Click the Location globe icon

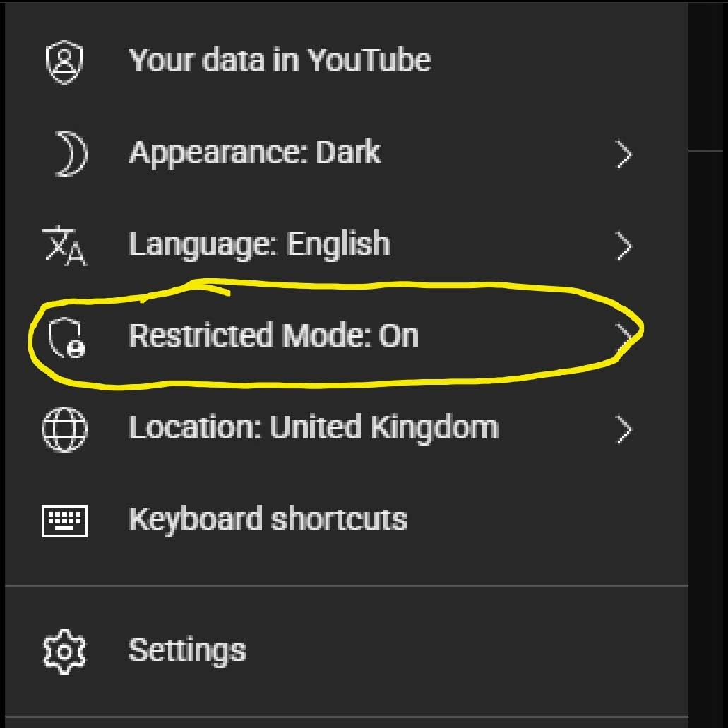click(64, 429)
